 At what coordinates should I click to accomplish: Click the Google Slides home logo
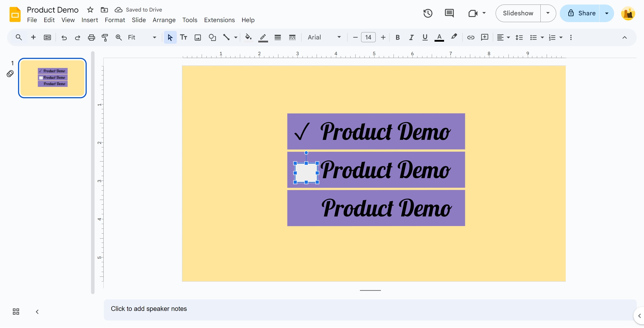[x=15, y=14]
